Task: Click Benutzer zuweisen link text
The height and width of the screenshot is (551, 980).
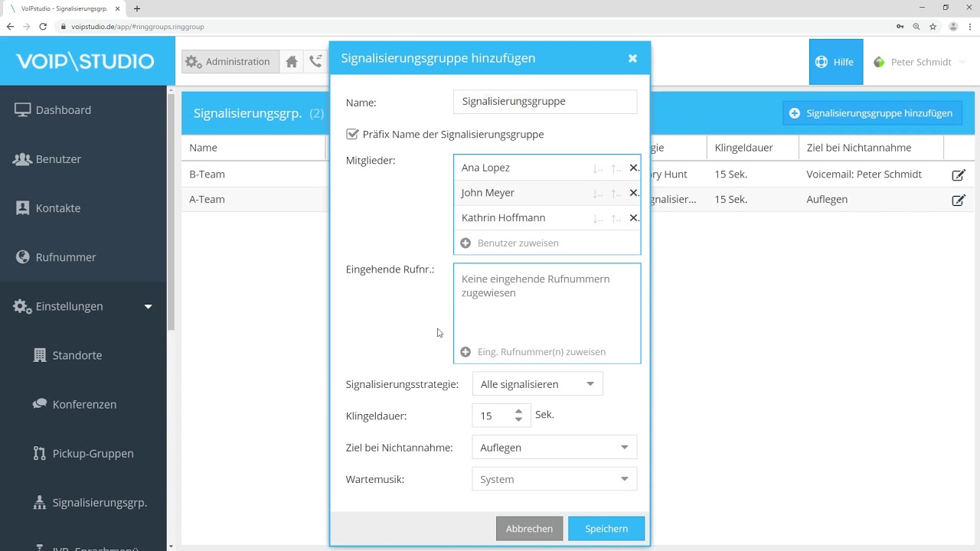Action: 518,243
